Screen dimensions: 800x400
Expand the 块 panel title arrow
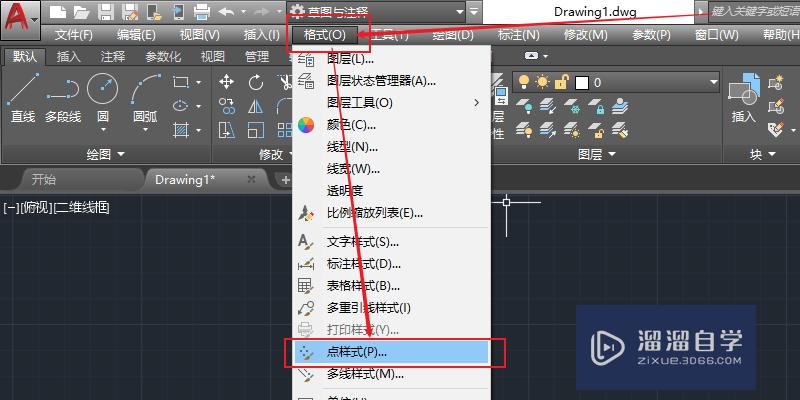[x=771, y=154]
